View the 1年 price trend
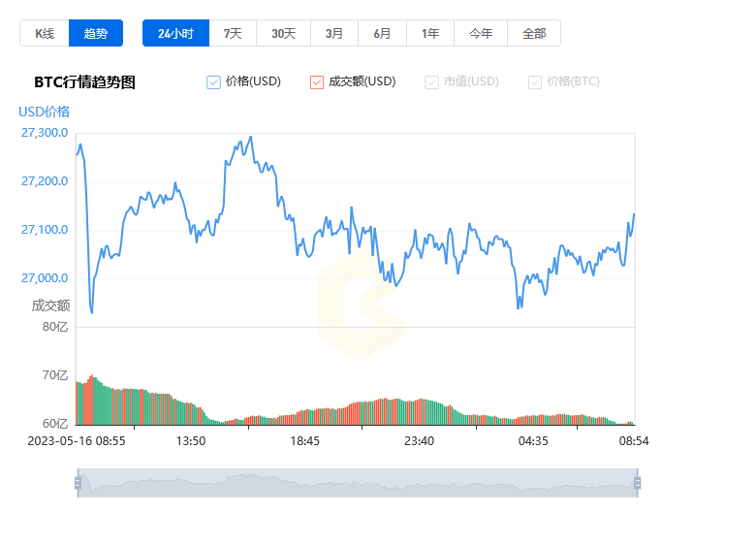 click(x=430, y=33)
